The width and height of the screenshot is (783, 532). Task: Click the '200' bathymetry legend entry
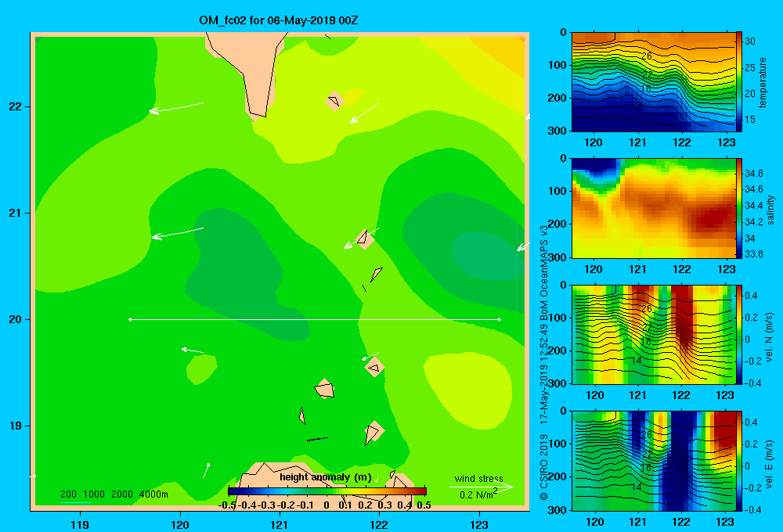click(68, 494)
